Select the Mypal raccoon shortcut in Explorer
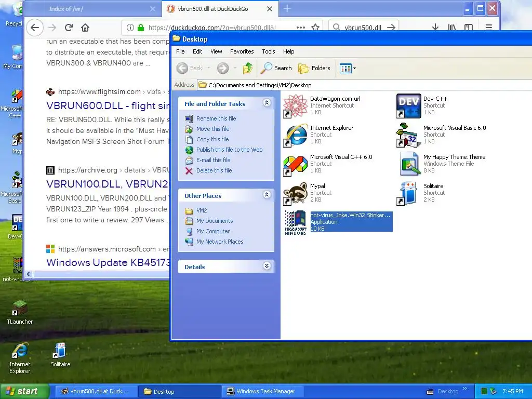Screen dimensions: 532x399 [296, 194]
